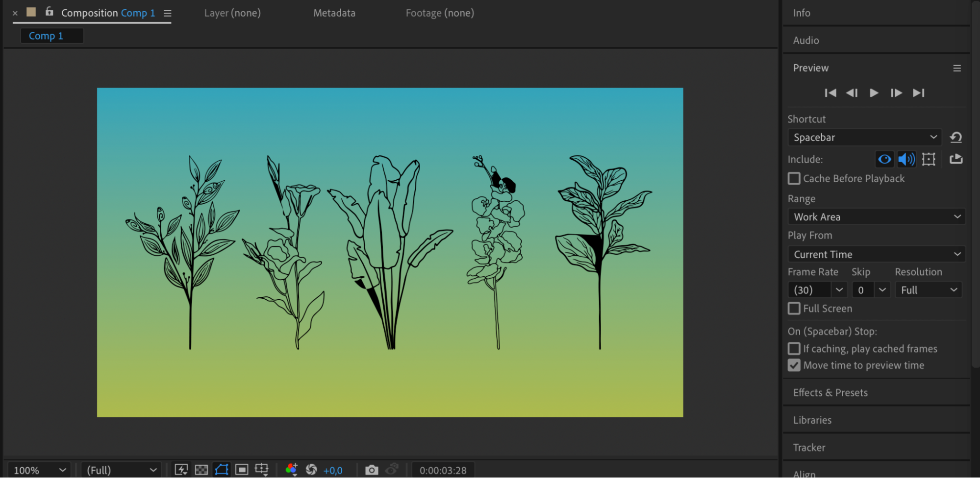Enable Cache Before Playback checkbox
Screen dimensions: 980x478
[x=794, y=179]
